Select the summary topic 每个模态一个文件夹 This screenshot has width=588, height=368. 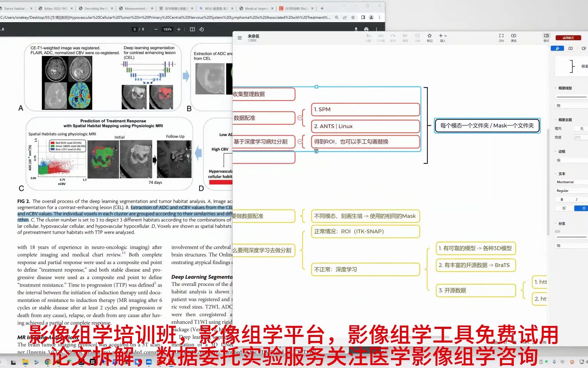pyautogui.click(x=487, y=126)
